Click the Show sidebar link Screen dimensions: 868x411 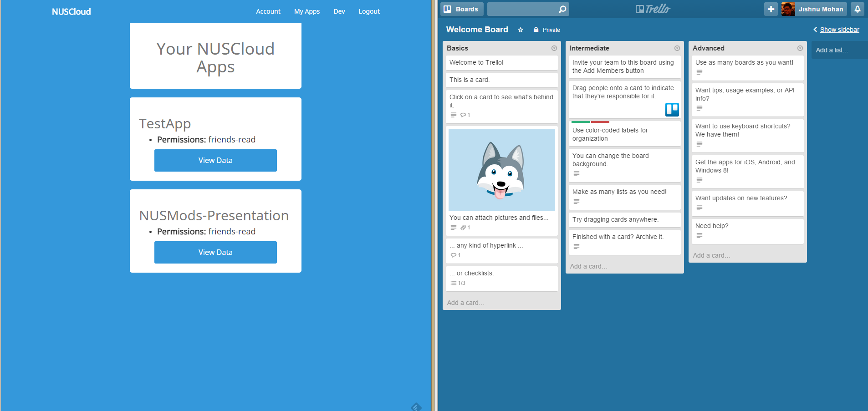click(x=839, y=30)
